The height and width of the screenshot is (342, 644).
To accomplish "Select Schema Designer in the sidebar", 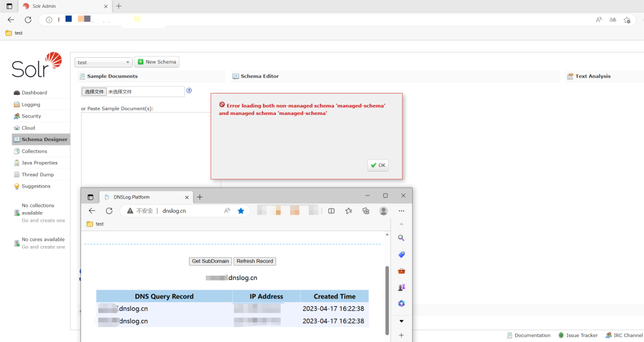I will pos(41,139).
